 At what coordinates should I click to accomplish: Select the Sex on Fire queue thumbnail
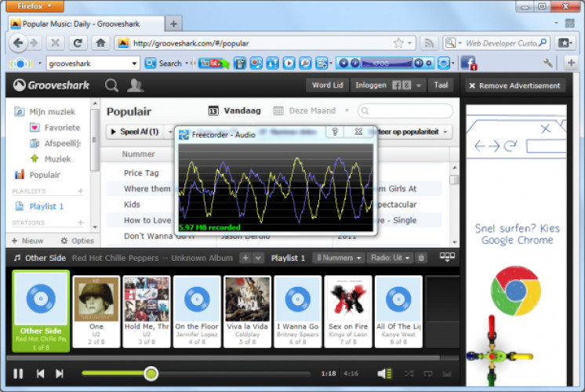click(x=348, y=312)
